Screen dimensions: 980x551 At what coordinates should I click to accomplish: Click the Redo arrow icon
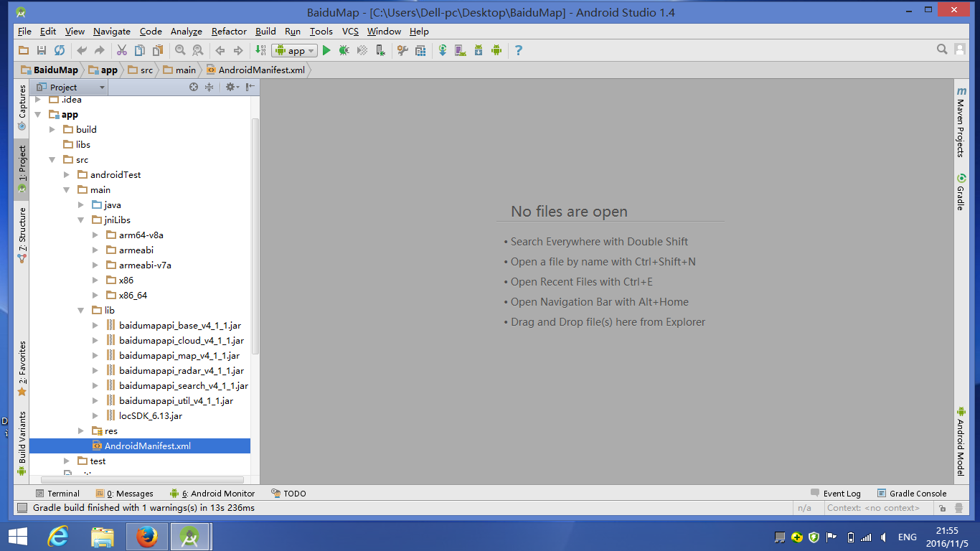100,50
